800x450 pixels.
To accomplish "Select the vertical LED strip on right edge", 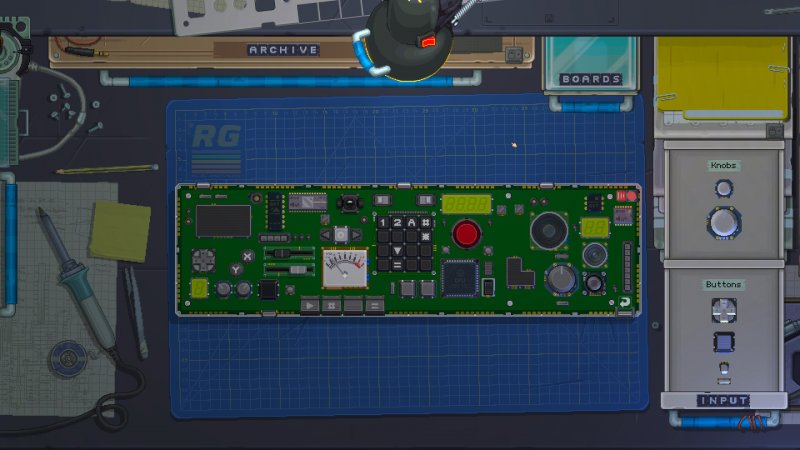I will pyautogui.click(x=627, y=267).
